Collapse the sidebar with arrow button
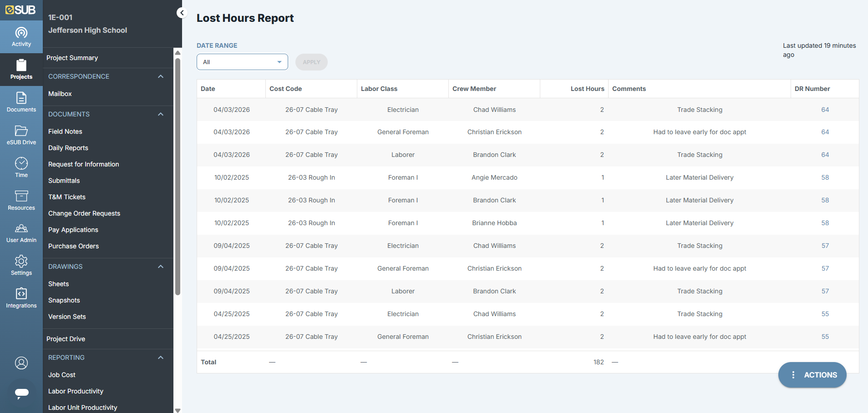The height and width of the screenshot is (413, 868). (x=182, y=13)
